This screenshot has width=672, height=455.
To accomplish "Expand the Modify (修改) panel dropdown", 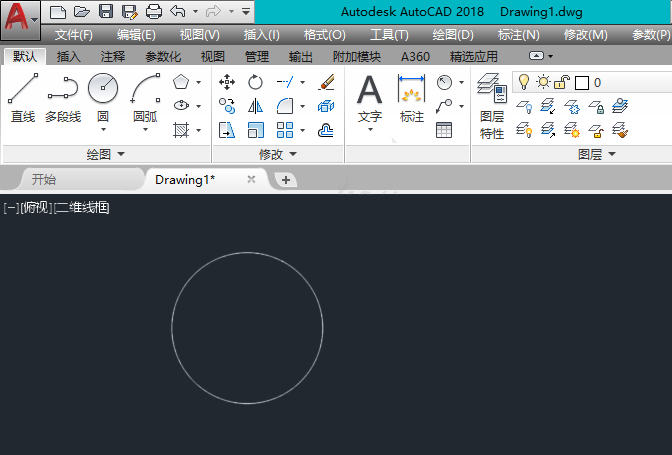I will [277, 154].
